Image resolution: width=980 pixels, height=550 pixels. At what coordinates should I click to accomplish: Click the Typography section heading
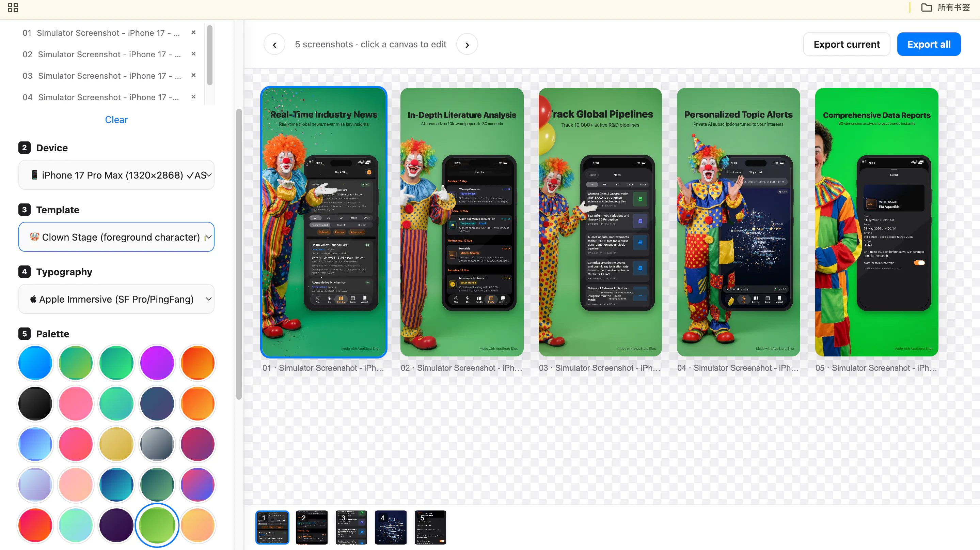[x=64, y=272]
